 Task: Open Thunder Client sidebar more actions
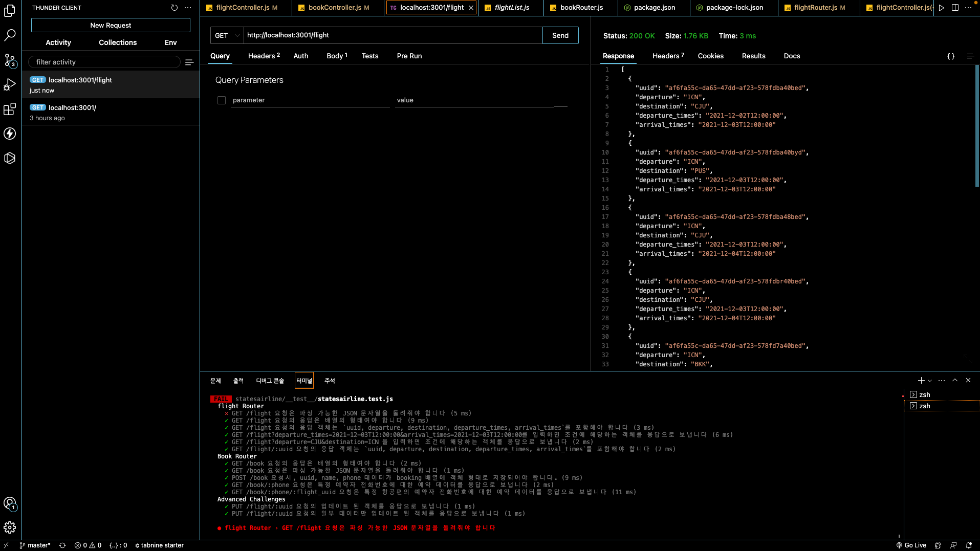pyautogui.click(x=188, y=8)
